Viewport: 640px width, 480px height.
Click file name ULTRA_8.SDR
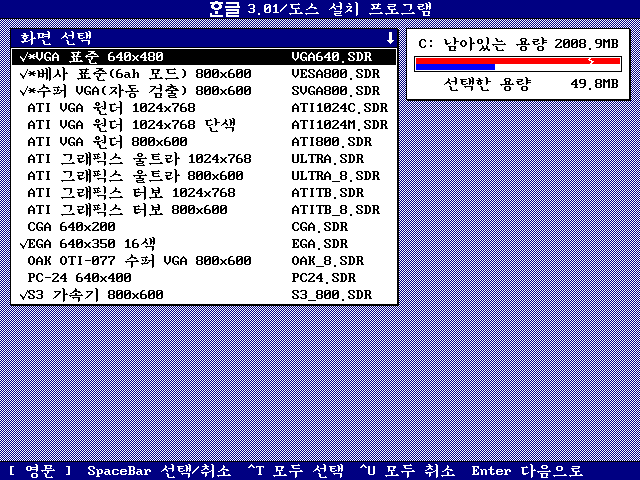click(336, 176)
